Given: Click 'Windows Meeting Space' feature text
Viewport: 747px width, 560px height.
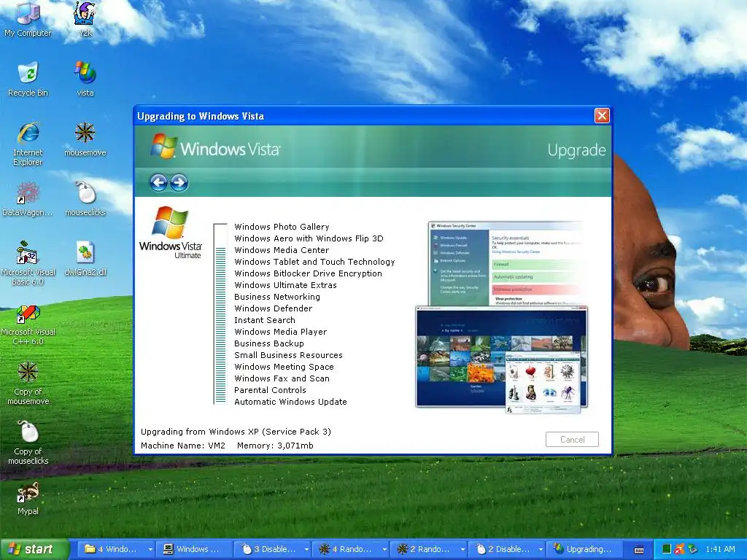Looking at the screenshot, I should click(284, 367).
